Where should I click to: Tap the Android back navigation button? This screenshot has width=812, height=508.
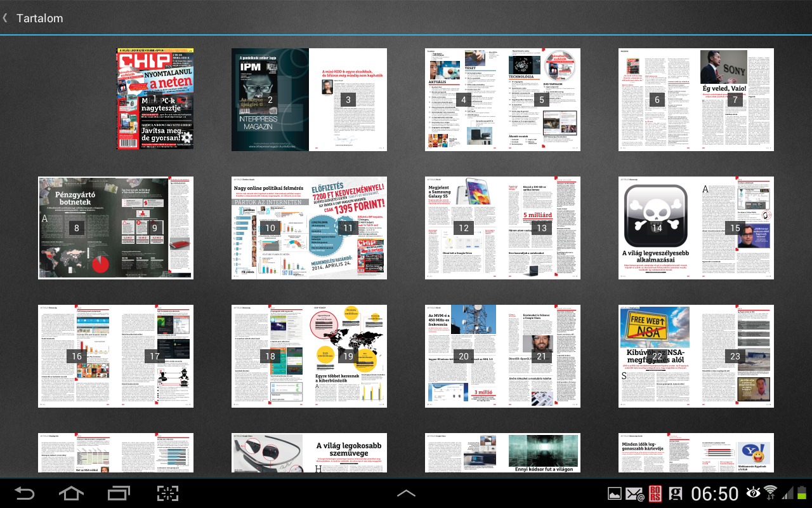click(x=25, y=493)
